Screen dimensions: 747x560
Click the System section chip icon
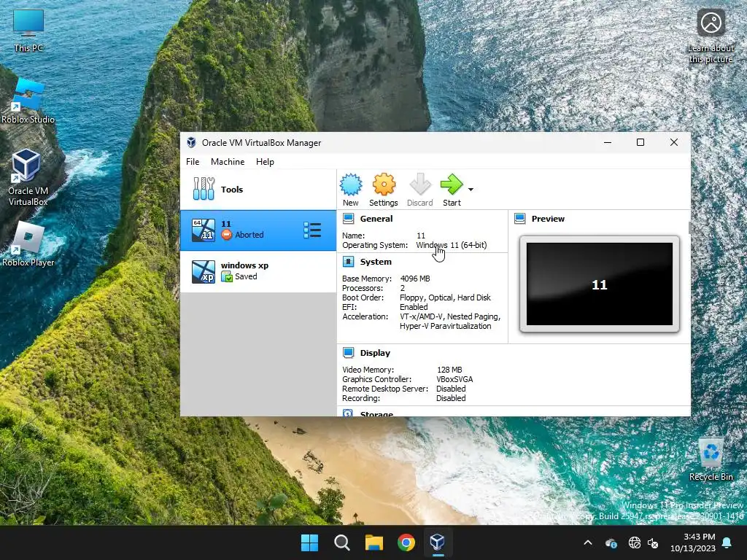[349, 262]
